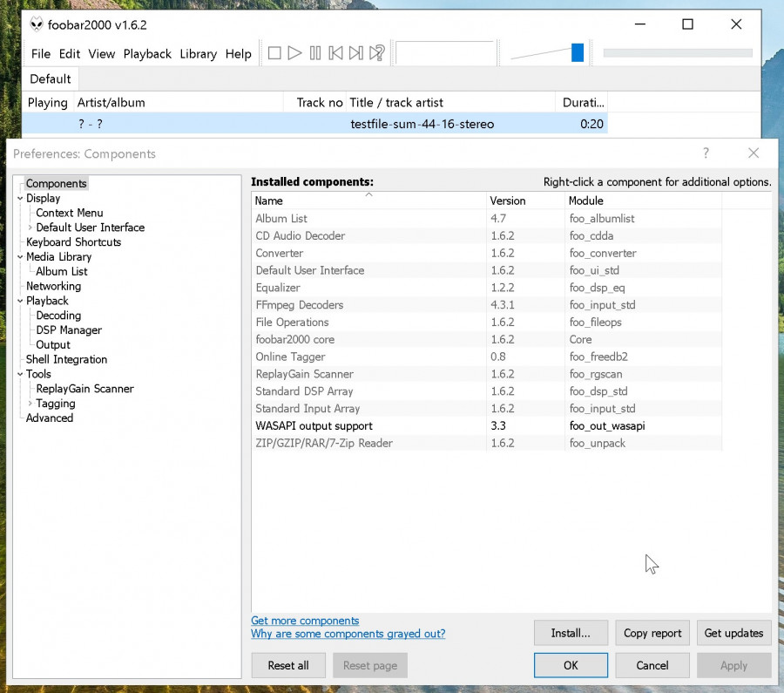Collapse the Display tree node
This screenshot has height=693, width=784.
coord(20,199)
